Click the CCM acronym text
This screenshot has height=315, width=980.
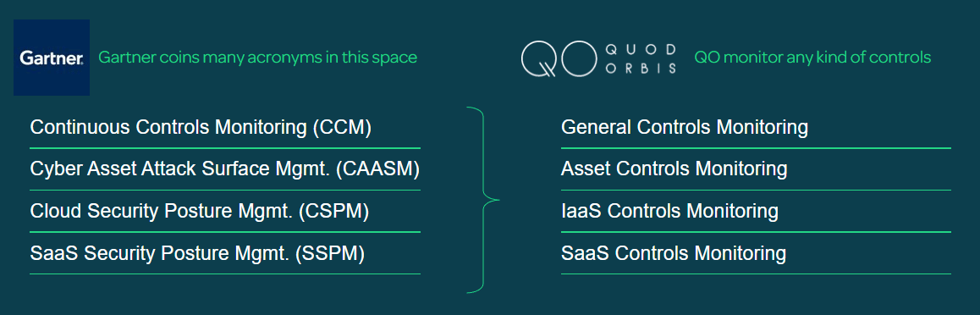point(342,128)
